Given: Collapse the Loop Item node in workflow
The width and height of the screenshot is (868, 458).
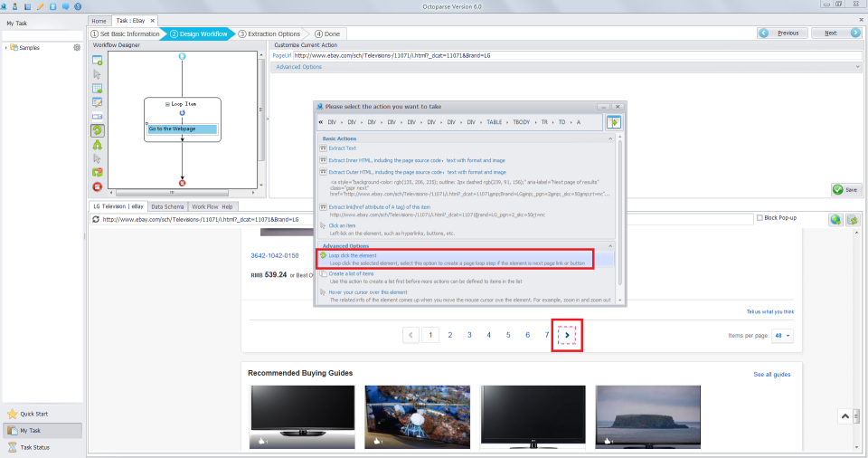Looking at the screenshot, I should click(x=167, y=104).
